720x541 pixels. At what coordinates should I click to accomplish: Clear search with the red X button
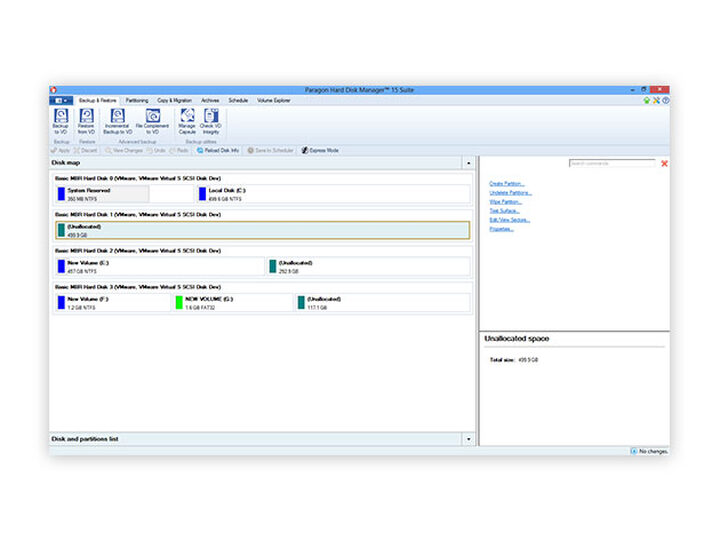[664, 163]
